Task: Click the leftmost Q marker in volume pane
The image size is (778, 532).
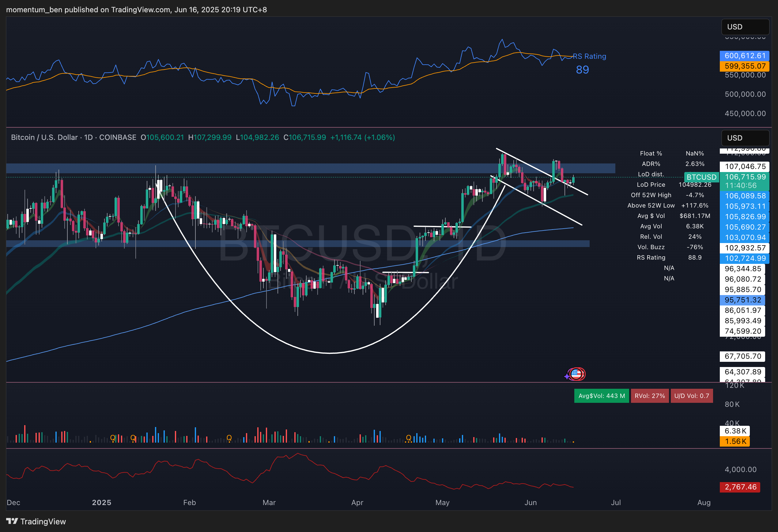Action: tap(113, 438)
